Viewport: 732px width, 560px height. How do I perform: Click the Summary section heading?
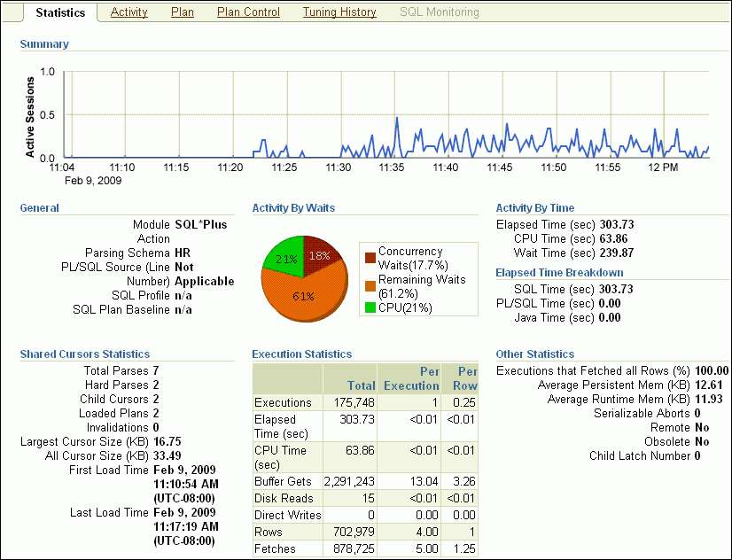pos(44,44)
